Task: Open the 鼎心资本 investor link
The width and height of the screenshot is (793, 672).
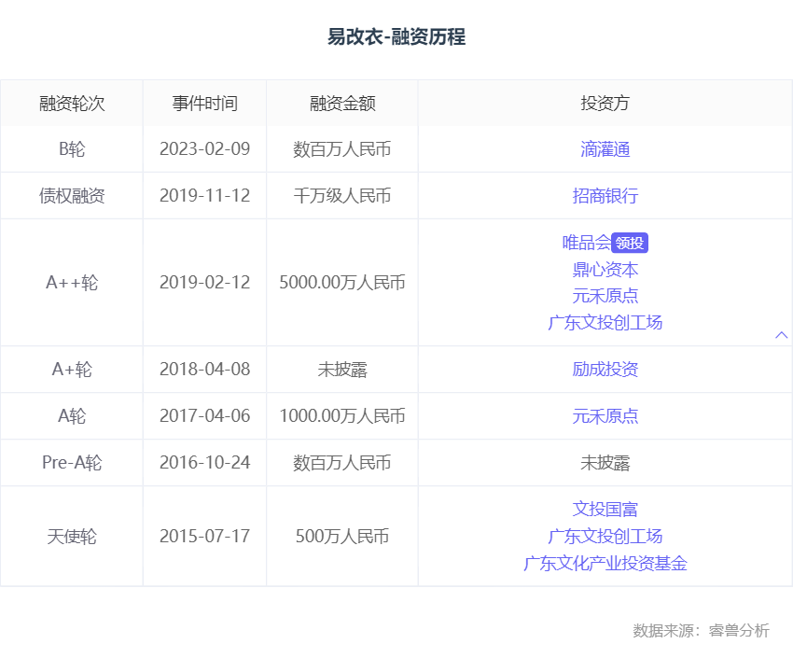Action: (x=605, y=270)
